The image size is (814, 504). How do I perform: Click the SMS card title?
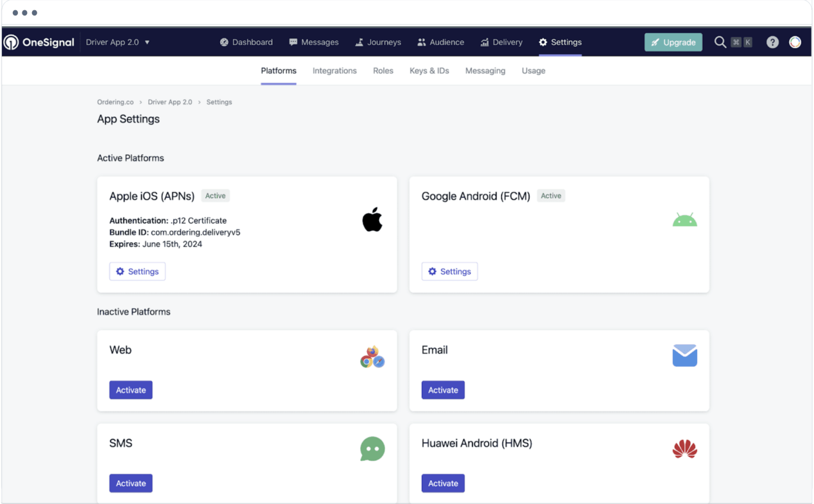click(121, 443)
